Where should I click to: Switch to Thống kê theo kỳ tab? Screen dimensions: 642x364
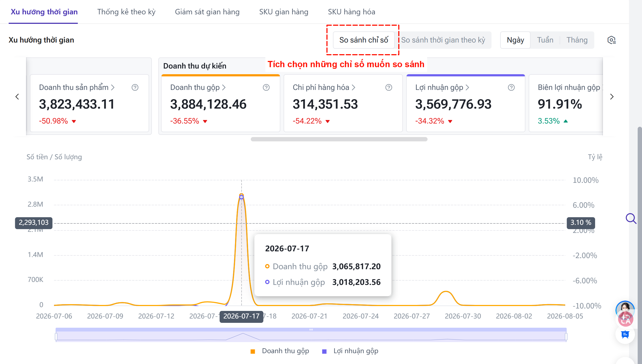point(126,12)
